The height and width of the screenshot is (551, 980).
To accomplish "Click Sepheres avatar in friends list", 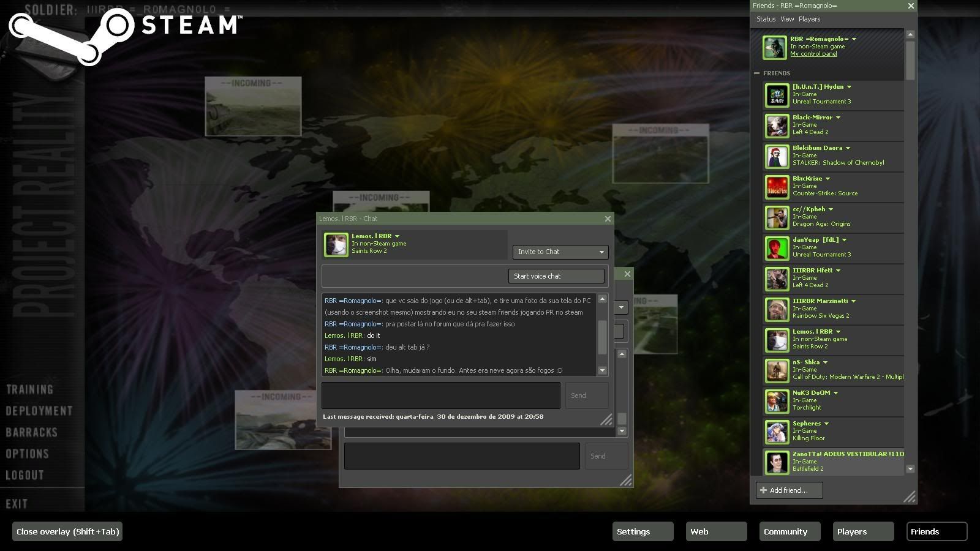I will pos(777,432).
